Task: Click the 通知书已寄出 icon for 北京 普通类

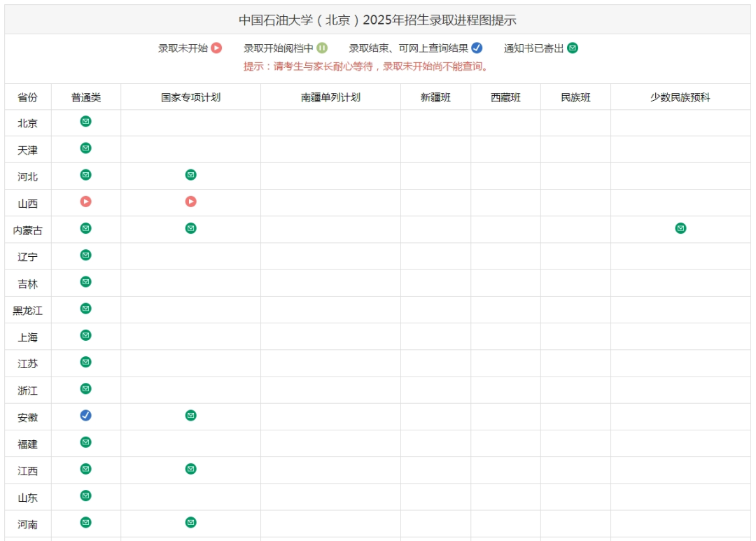Action: (x=85, y=122)
